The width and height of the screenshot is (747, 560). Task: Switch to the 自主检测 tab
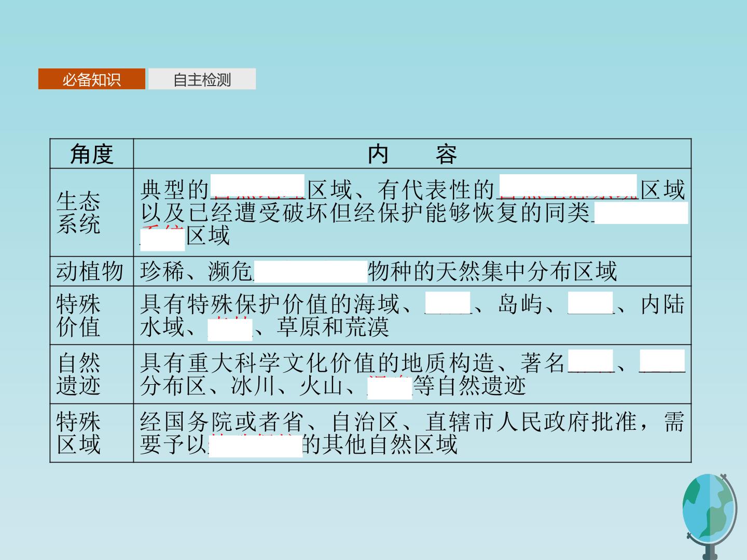pos(202,79)
